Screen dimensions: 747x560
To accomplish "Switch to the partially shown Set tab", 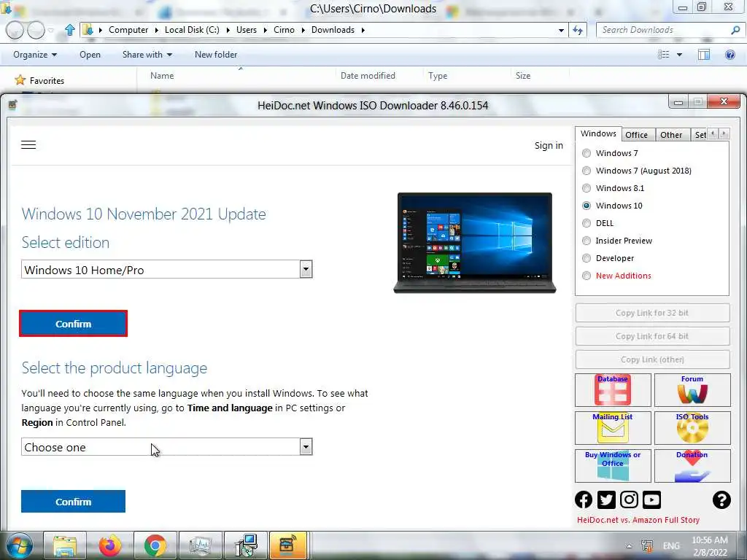I will (x=700, y=135).
